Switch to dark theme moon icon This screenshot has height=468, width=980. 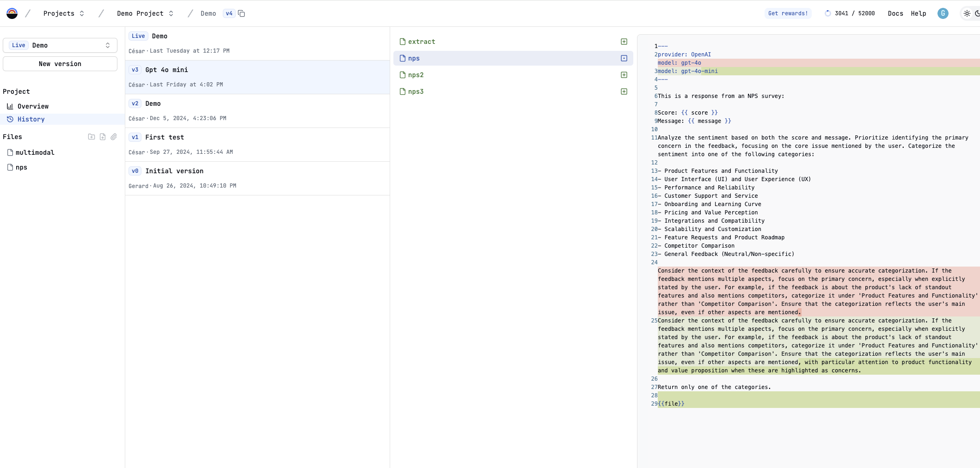[977, 13]
